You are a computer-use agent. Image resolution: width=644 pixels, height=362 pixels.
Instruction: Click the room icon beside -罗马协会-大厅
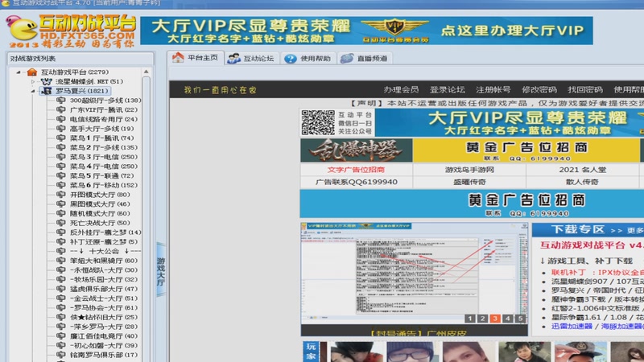click(x=61, y=308)
